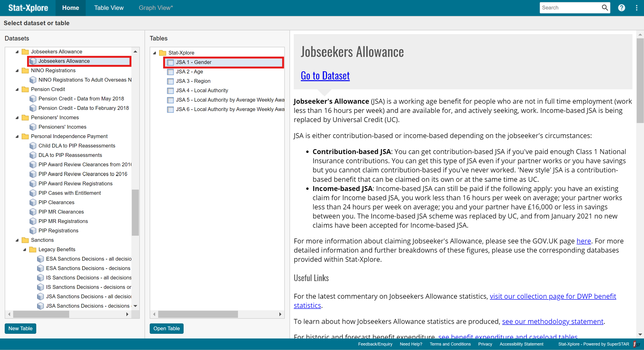This screenshot has height=350, width=644.
Task: Click the JSA 3 - Region table icon
Action: tap(170, 81)
